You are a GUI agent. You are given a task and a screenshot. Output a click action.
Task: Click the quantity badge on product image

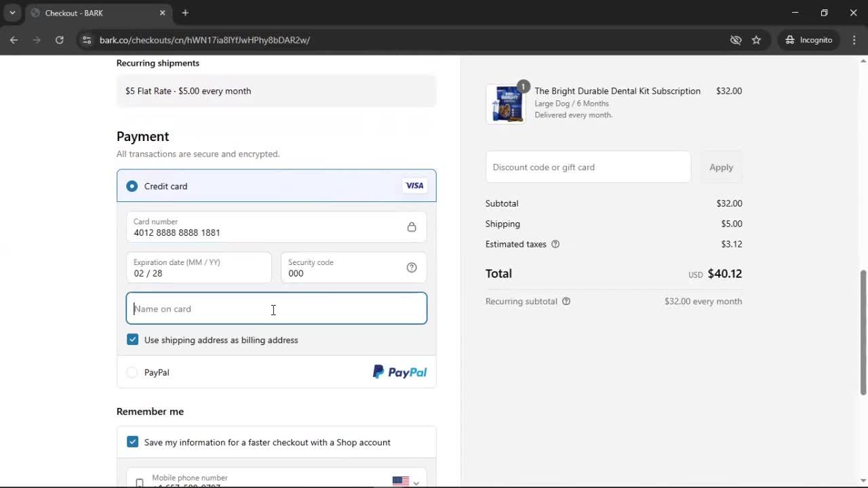[x=523, y=86]
